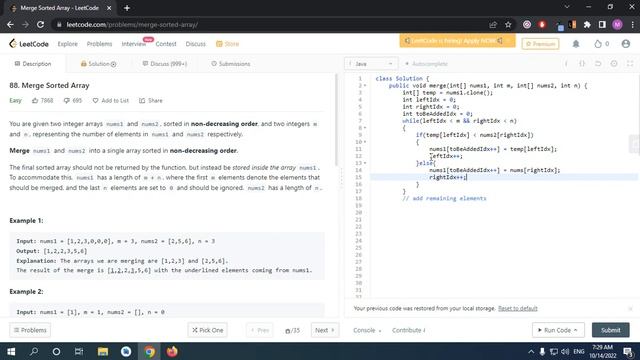Open browser extensions puzzle icon
The height and width of the screenshot is (360, 640).
click(587, 24)
